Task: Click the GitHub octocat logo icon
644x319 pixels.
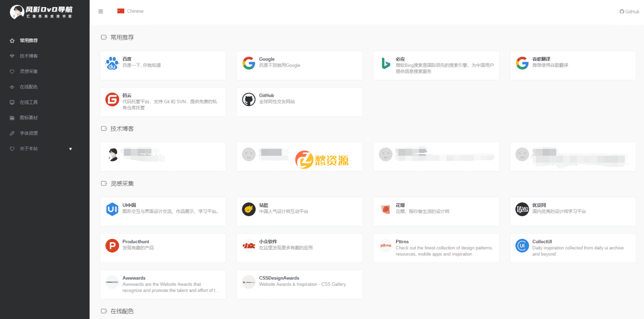Action: (x=249, y=100)
